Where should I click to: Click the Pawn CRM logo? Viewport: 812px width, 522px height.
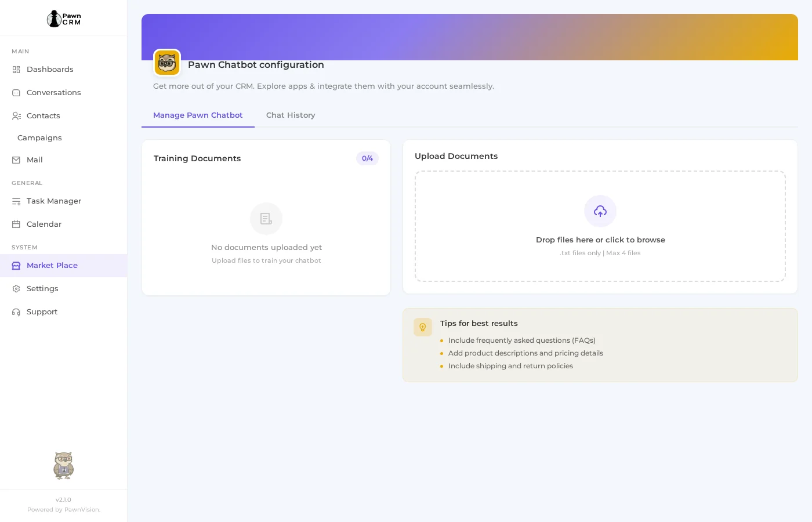coord(63,19)
